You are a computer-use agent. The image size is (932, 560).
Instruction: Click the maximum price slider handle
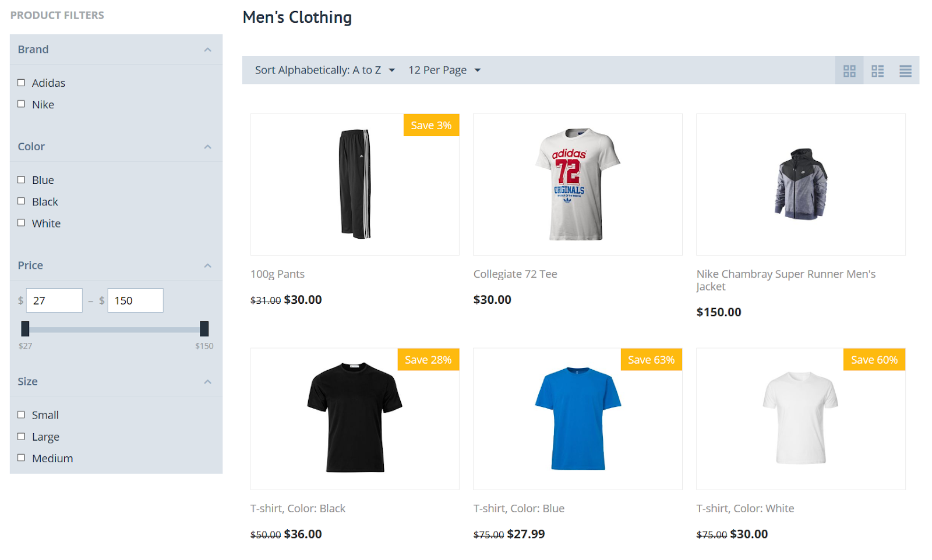[204, 329]
